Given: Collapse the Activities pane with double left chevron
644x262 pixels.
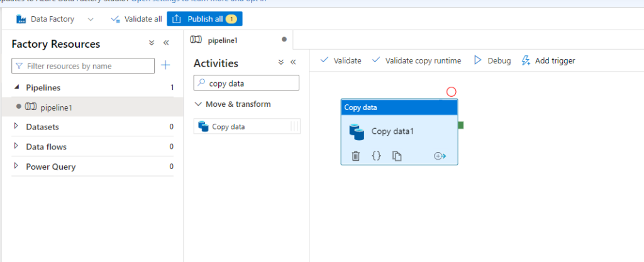Looking at the screenshot, I should 292,62.
